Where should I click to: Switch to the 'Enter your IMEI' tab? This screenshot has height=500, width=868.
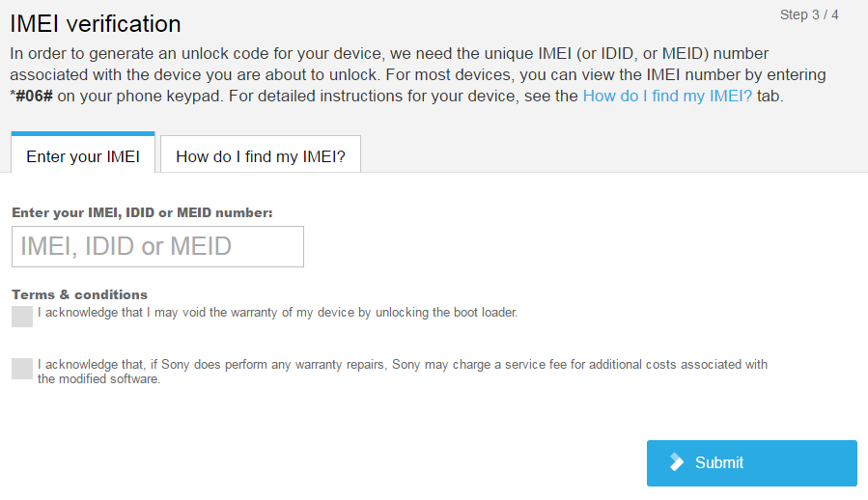[x=83, y=156]
